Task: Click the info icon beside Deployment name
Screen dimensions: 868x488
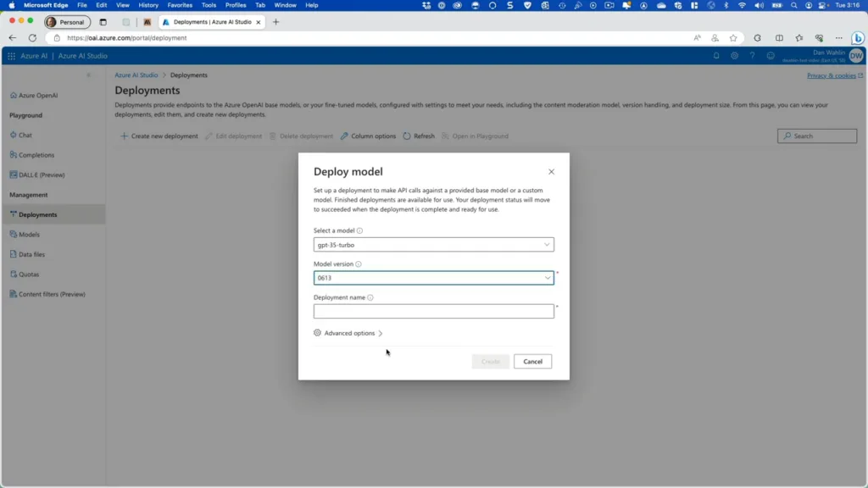Action: click(x=370, y=297)
